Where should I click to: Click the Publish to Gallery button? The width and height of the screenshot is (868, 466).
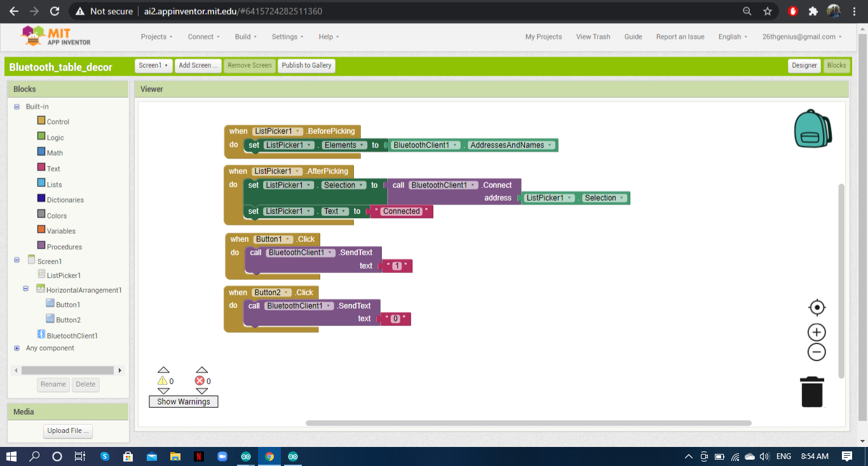[x=306, y=65]
